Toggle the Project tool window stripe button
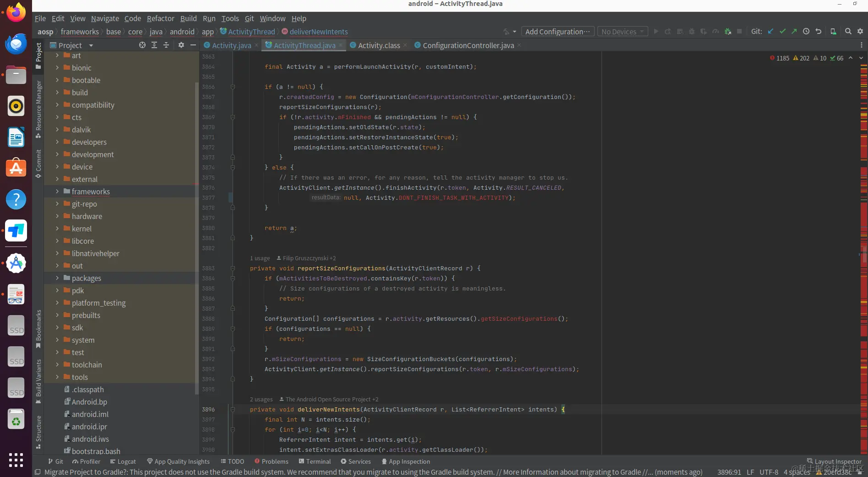Viewport: 868px width, 477px height. 38,56
